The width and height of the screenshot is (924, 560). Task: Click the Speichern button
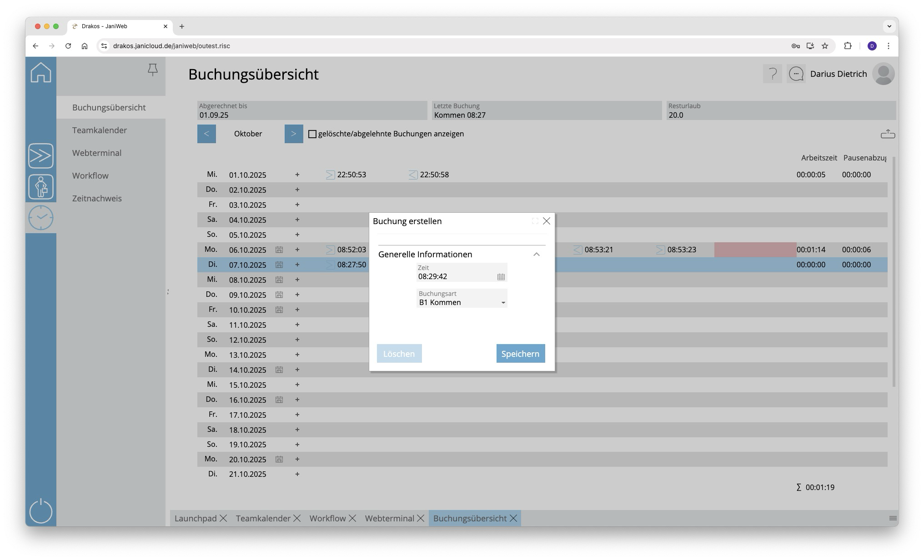pyautogui.click(x=520, y=354)
